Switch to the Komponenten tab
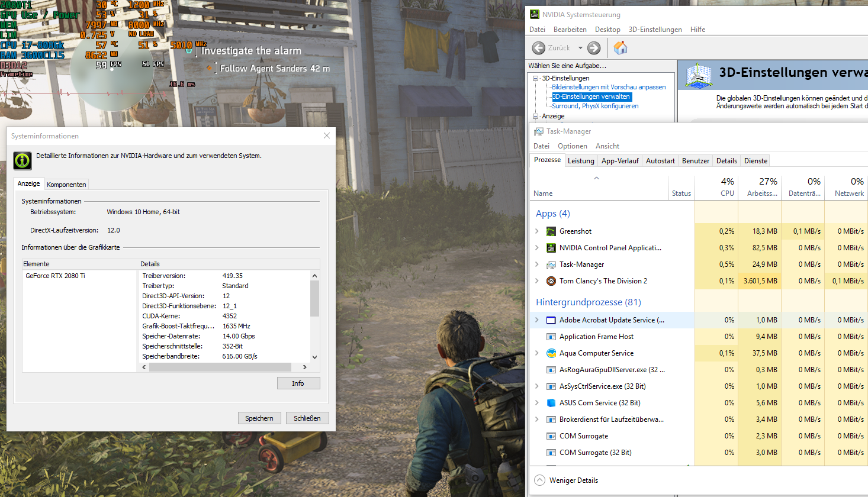The width and height of the screenshot is (868, 497). pos(66,185)
